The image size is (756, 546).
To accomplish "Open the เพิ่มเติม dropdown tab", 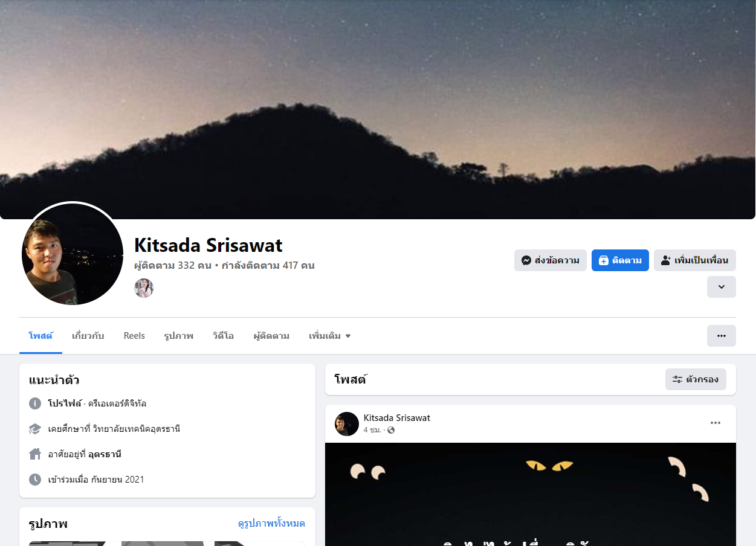I will (329, 336).
